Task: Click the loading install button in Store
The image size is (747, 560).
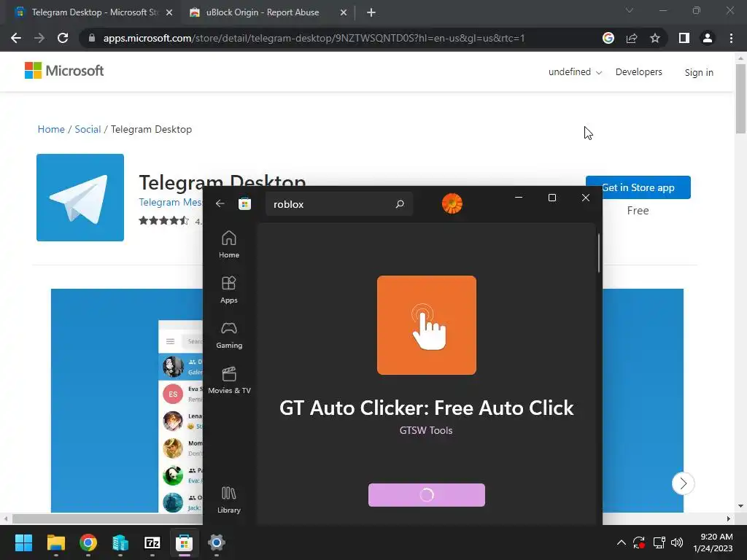Action: pos(426,495)
